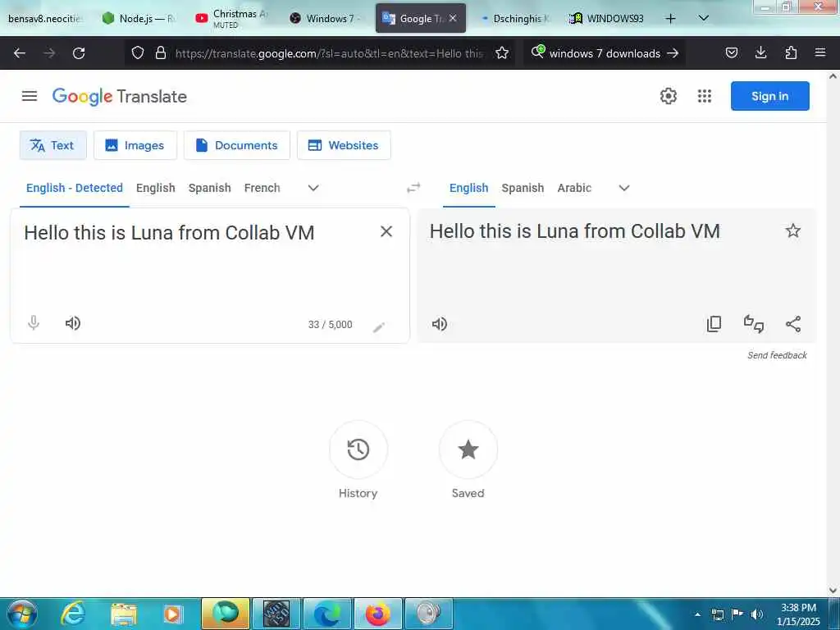Open Windows Explorer folder from taskbar
Image resolution: width=840 pixels, height=630 pixels.
pyautogui.click(x=124, y=614)
